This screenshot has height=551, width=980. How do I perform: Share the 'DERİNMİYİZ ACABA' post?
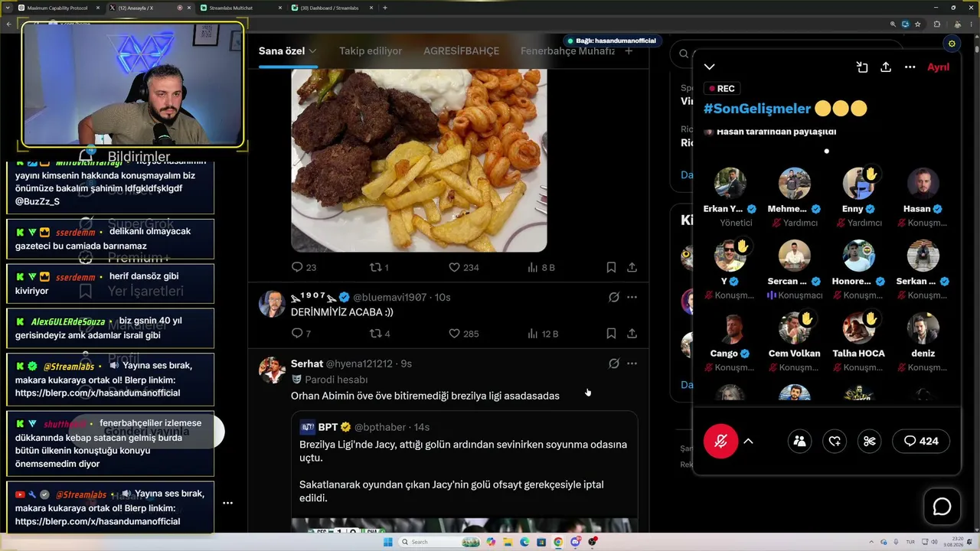click(x=632, y=334)
